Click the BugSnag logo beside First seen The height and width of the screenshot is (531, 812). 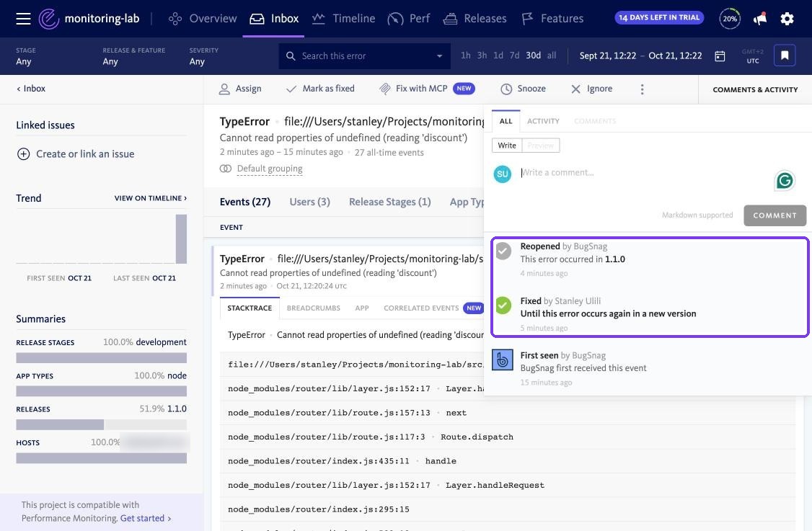point(503,360)
